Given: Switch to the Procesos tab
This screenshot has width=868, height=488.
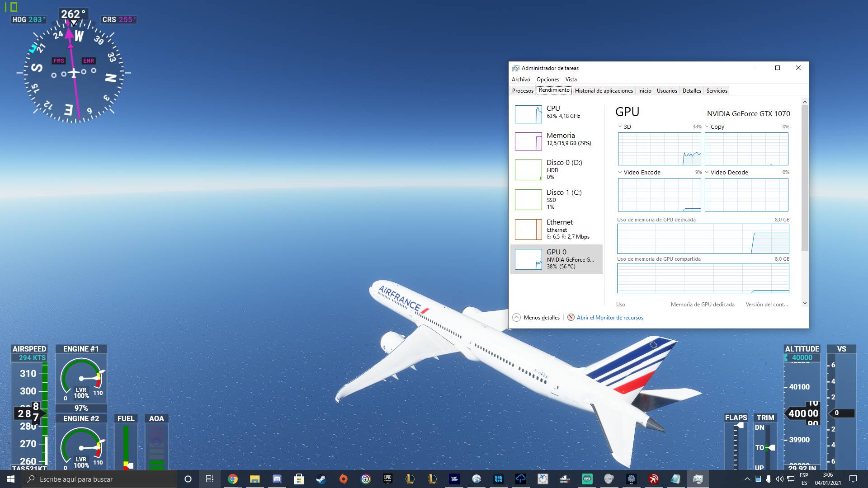Looking at the screenshot, I should [523, 90].
